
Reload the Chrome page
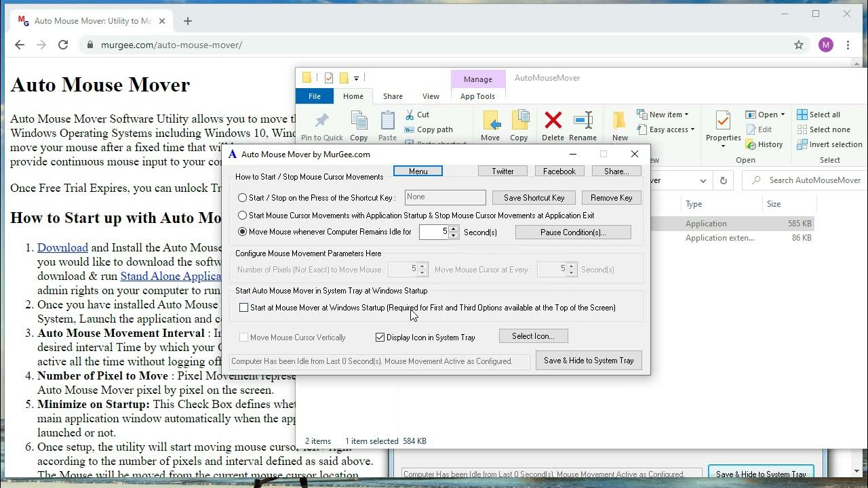tap(63, 45)
